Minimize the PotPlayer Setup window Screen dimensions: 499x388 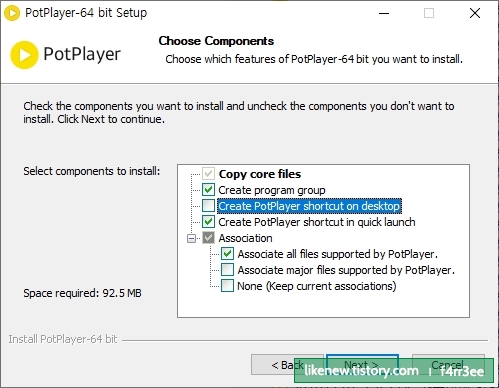(384, 13)
